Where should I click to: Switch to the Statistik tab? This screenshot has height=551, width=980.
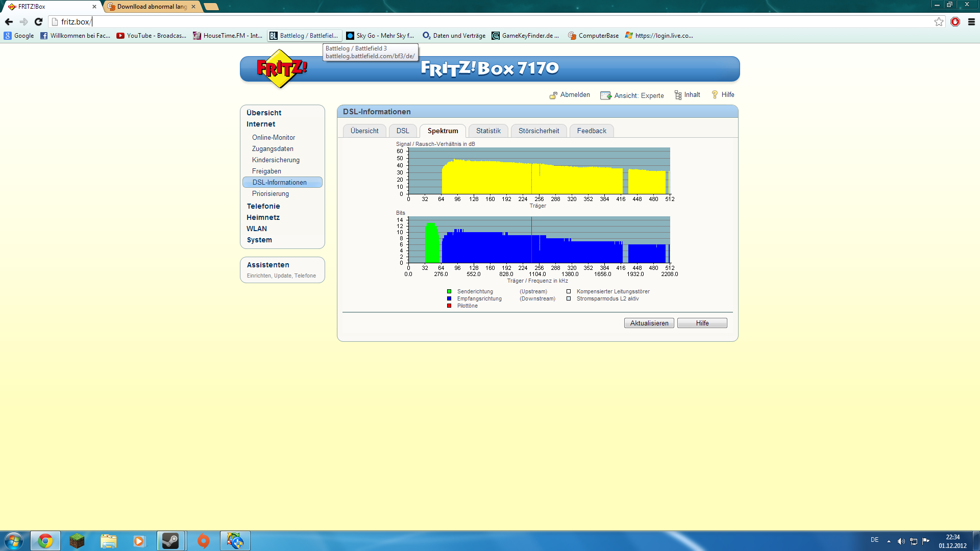pos(488,131)
